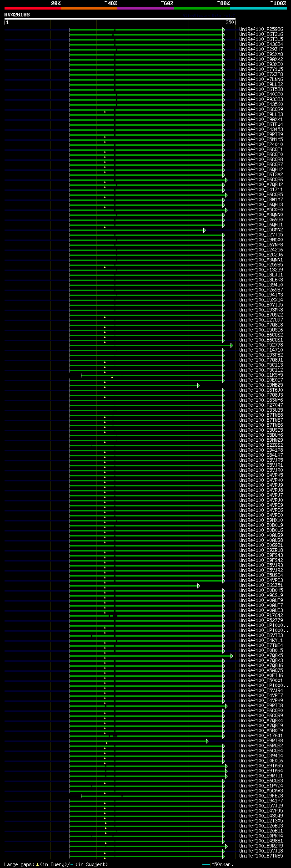Click the UniRef100_Q5GMN2 label

pos(261,230)
